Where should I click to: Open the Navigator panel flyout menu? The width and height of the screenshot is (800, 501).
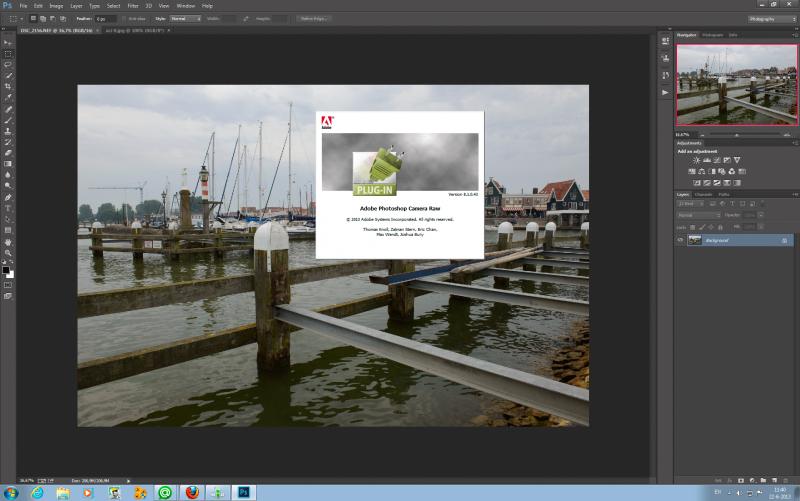794,35
